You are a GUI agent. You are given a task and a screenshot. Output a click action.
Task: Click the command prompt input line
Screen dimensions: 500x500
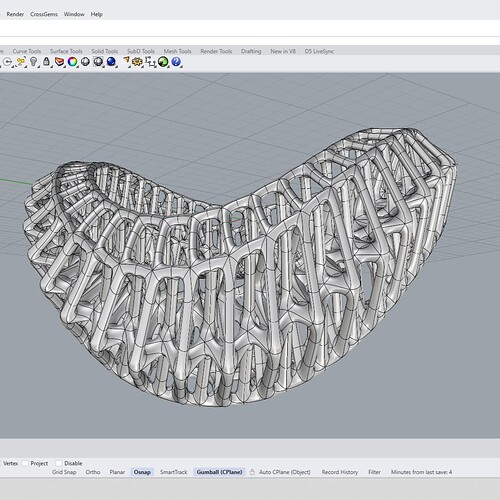point(250,28)
